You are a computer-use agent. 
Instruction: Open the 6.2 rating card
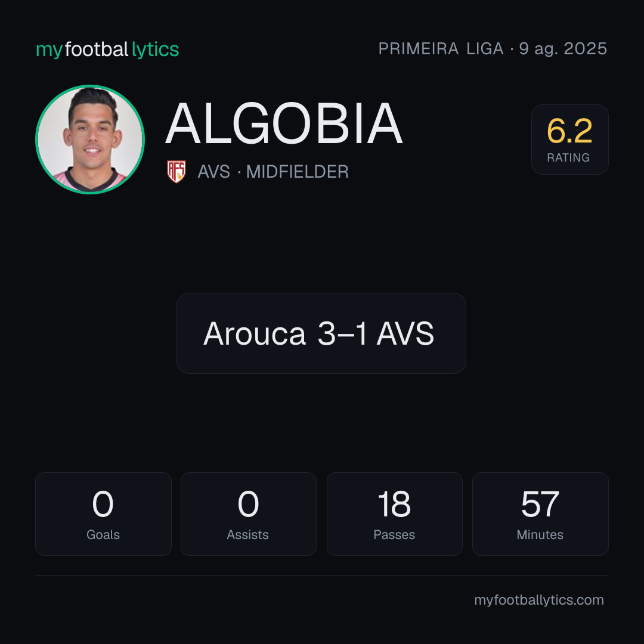point(569,140)
